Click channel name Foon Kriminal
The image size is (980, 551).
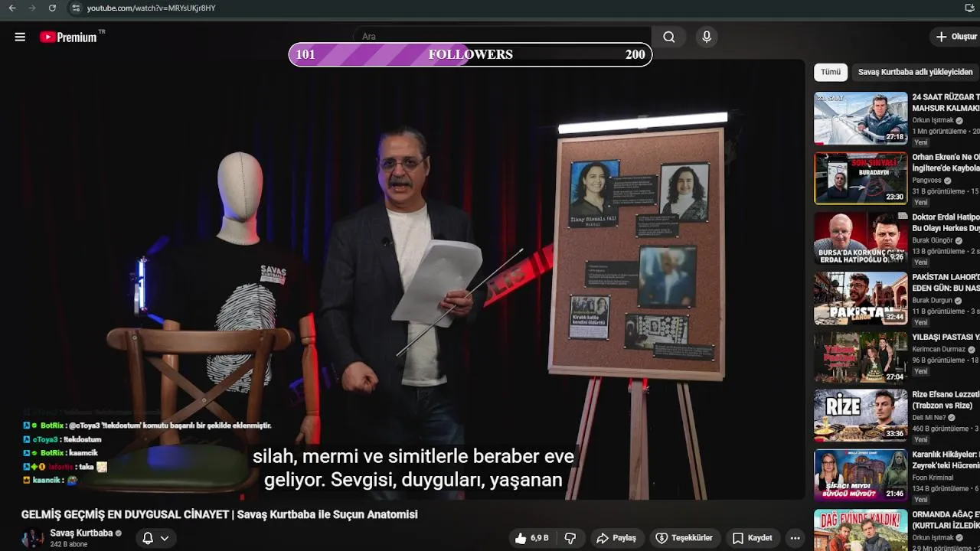(x=933, y=478)
